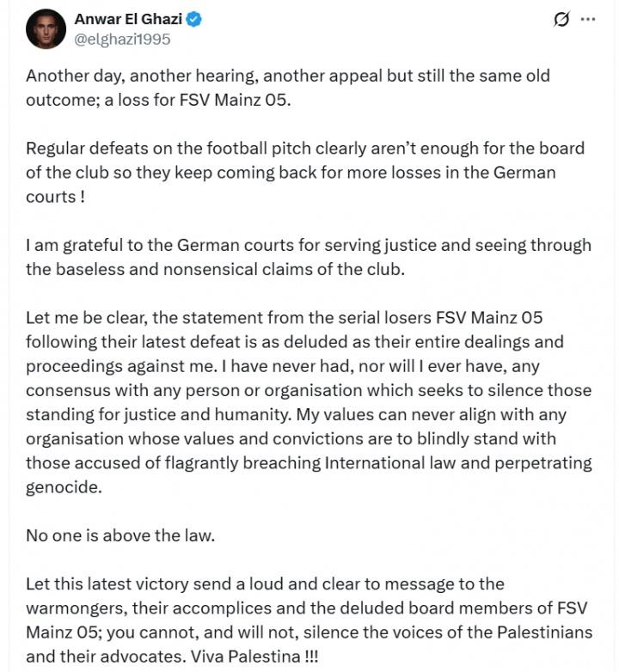Click the Grok slash icon in the post header

(x=562, y=20)
